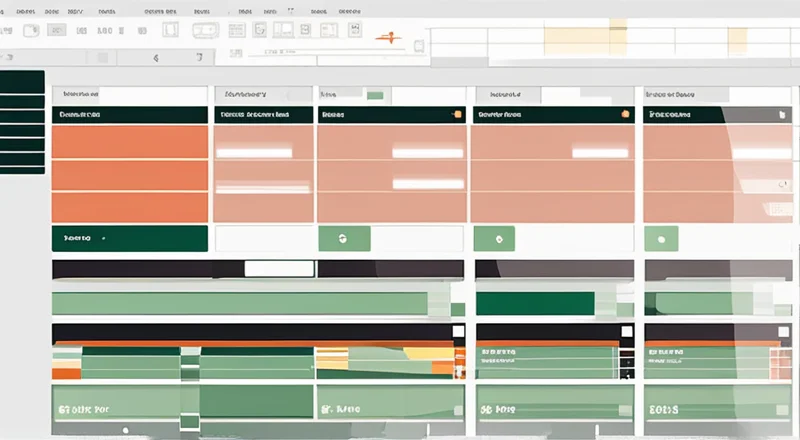Image resolution: width=800 pixels, height=440 pixels.
Task: Click the dark green header of the second column
Action: coord(262,115)
